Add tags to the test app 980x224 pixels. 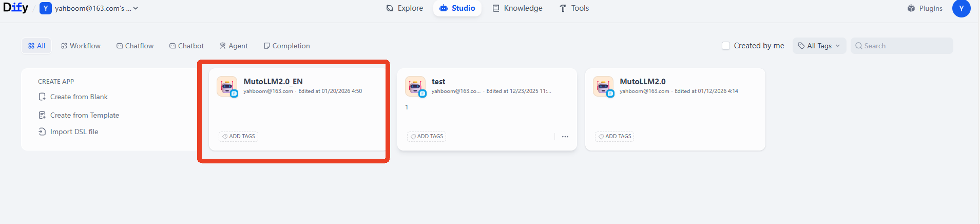tap(427, 136)
